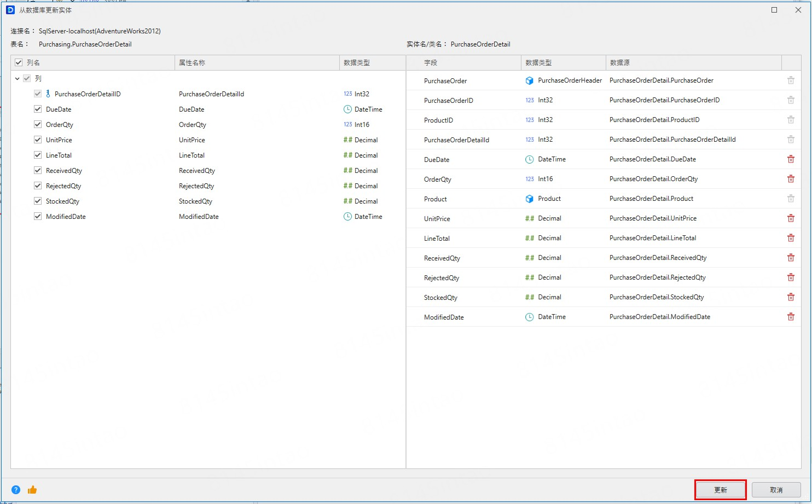Delete the DueDate field with trash icon
This screenshot has height=504, width=812.
tap(791, 159)
